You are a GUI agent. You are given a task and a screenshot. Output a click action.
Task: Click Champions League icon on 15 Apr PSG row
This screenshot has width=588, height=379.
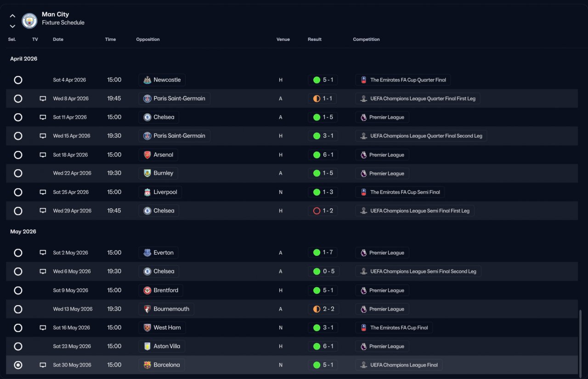[x=363, y=136]
